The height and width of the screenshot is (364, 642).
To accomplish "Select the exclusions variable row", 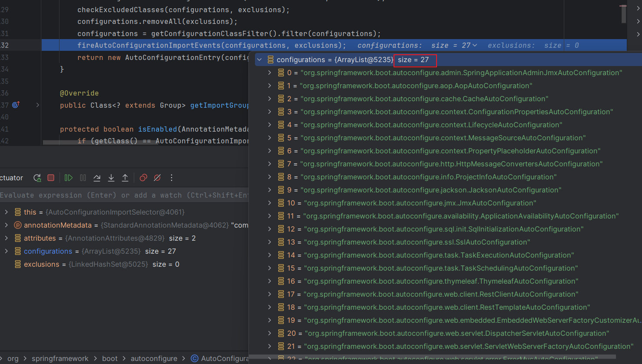I will 124,264.
